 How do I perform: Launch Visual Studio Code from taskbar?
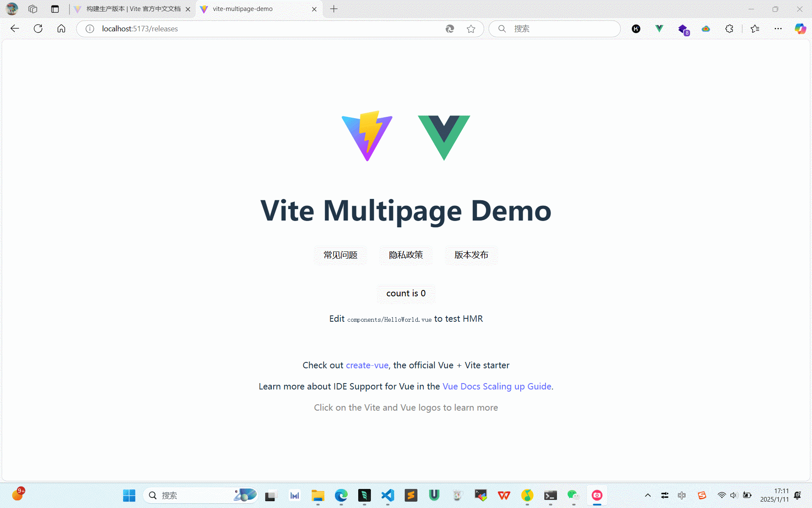point(388,495)
